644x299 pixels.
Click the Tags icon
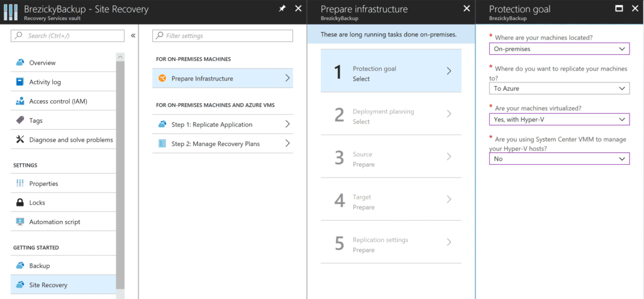pos(19,120)
